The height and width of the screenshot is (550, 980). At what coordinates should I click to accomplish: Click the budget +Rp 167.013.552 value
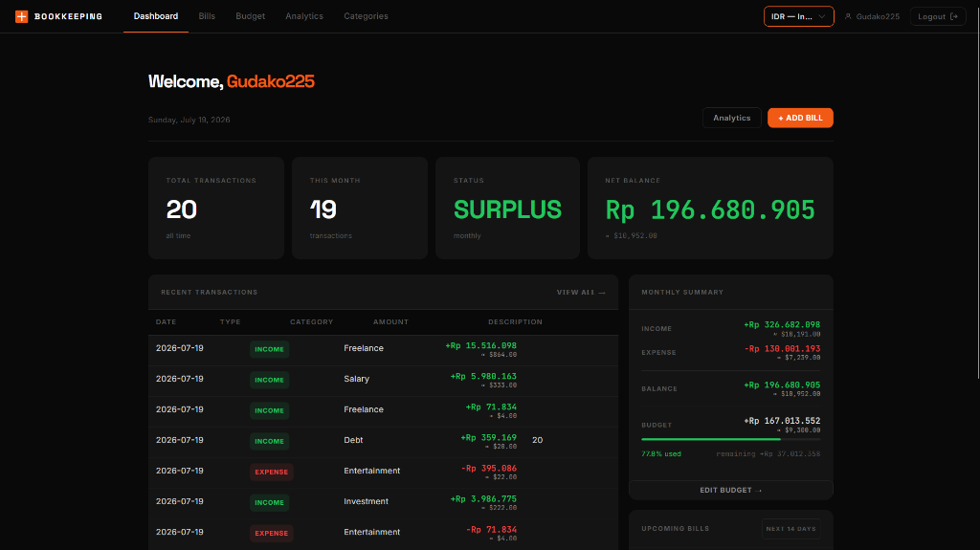coord(782,421)
